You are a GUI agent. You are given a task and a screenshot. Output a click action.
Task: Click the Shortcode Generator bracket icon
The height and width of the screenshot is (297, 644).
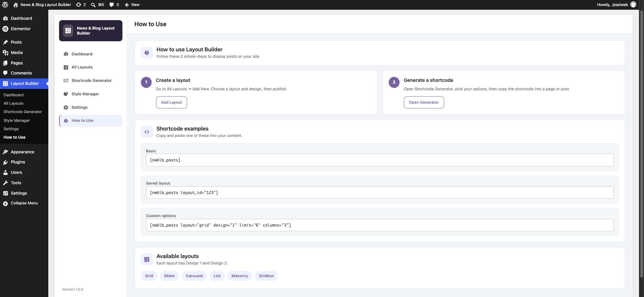[66, 81]
